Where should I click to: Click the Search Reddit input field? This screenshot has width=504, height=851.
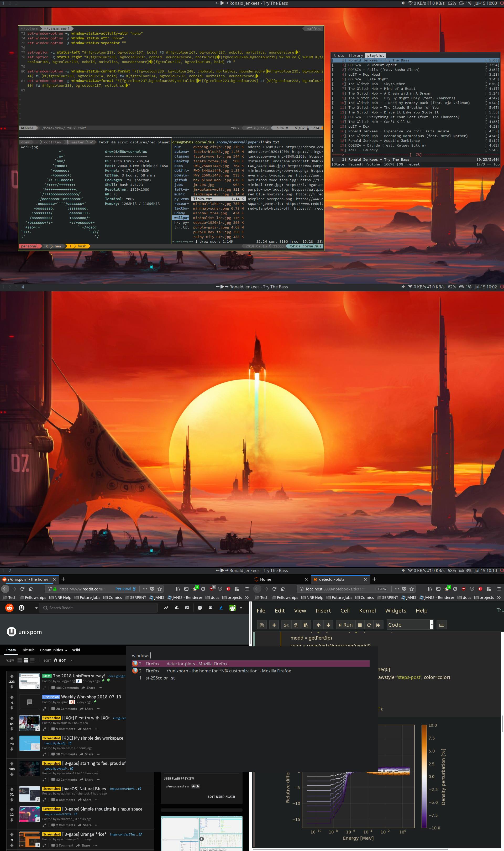pos(98,608)
